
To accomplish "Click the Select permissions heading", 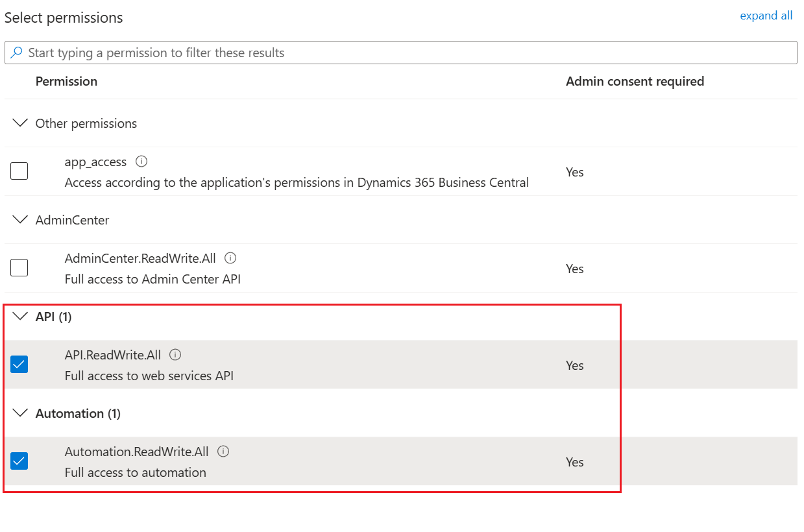I will pyautogui.click(x=64, y=18).
